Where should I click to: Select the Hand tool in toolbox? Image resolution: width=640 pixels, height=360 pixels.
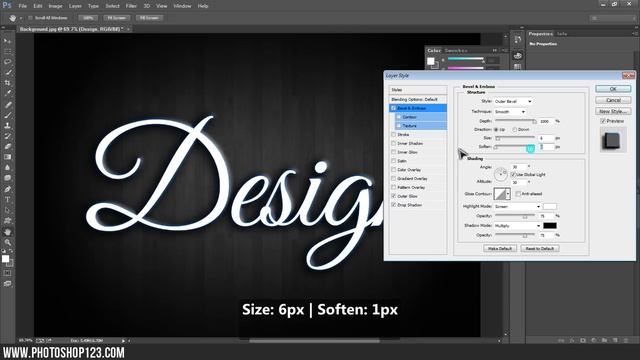(x=7, y=232)
